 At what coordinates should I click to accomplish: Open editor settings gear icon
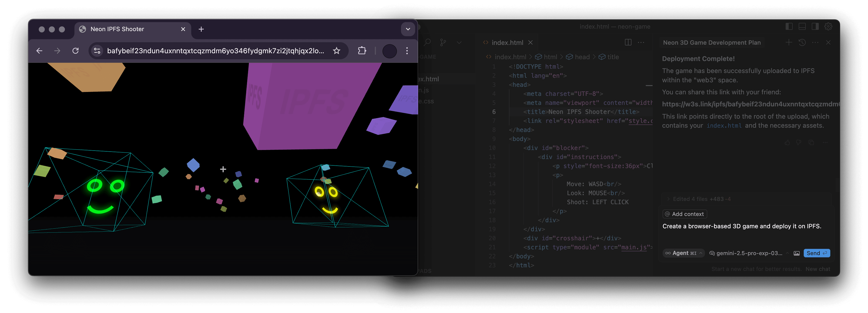828,27
